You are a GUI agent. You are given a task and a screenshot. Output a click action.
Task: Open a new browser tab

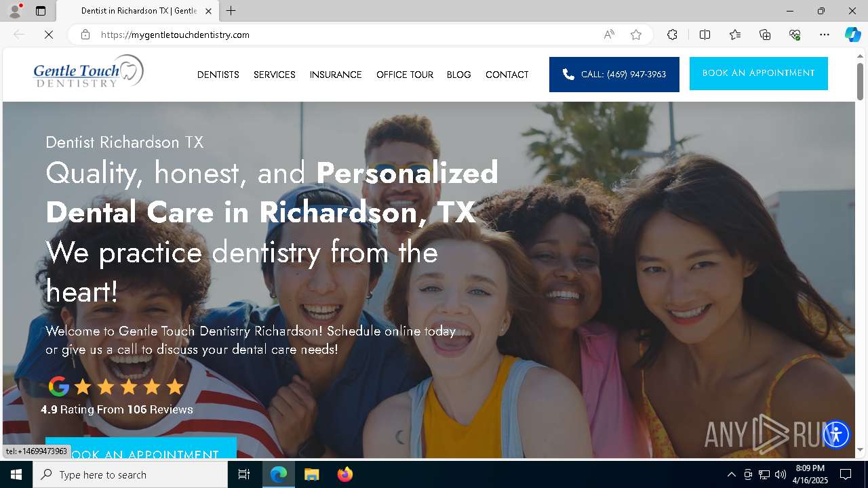pyautogui.click(x=231, y=11)
